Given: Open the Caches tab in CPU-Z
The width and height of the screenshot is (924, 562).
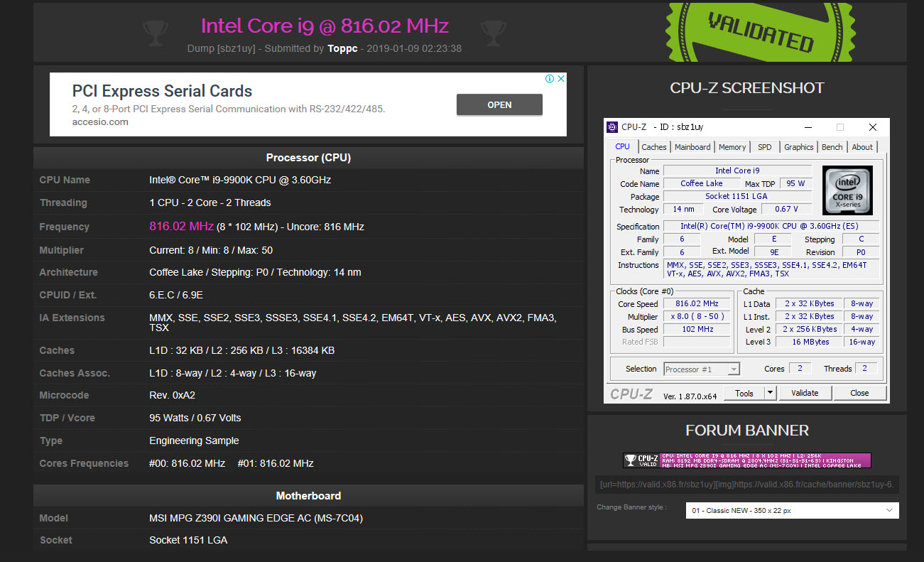Looking at the screenshot, I should pos(654,147).
